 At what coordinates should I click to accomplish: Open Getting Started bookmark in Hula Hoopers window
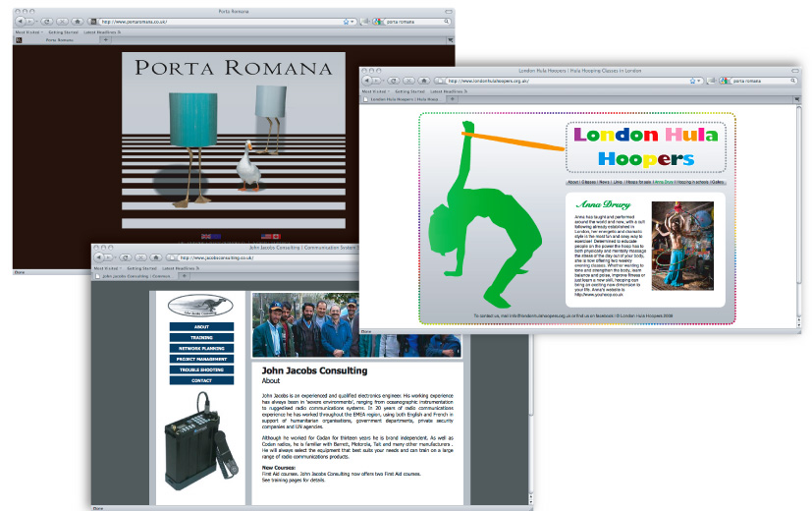[409, 91]
